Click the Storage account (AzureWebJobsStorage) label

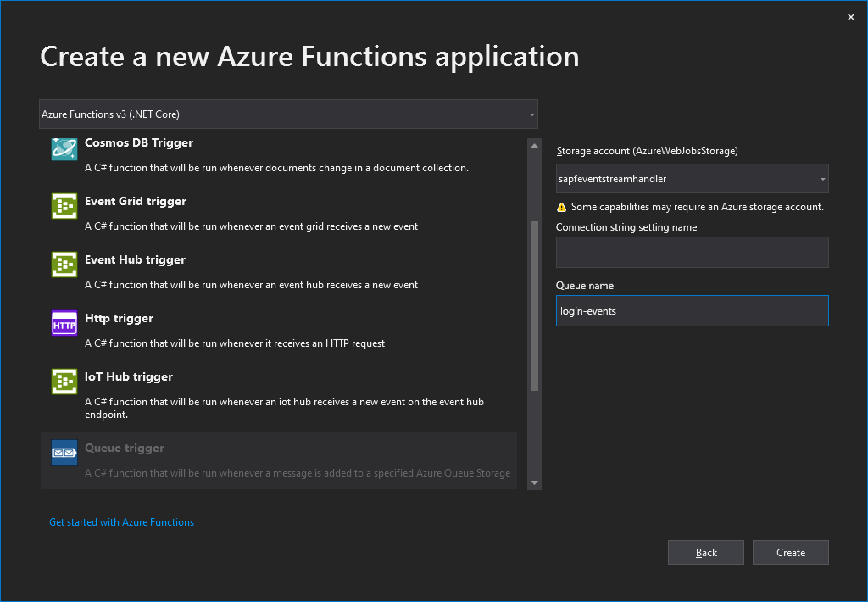647,151
